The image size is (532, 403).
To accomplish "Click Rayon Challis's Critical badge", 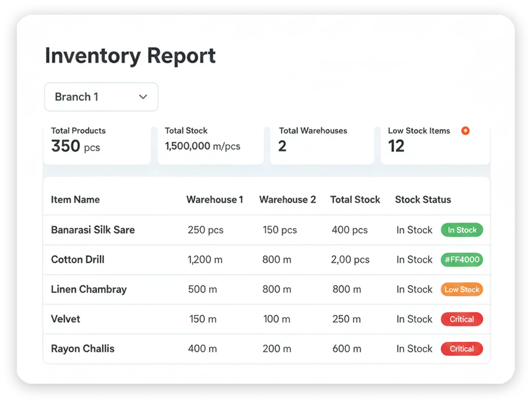I will pos(462,349).
